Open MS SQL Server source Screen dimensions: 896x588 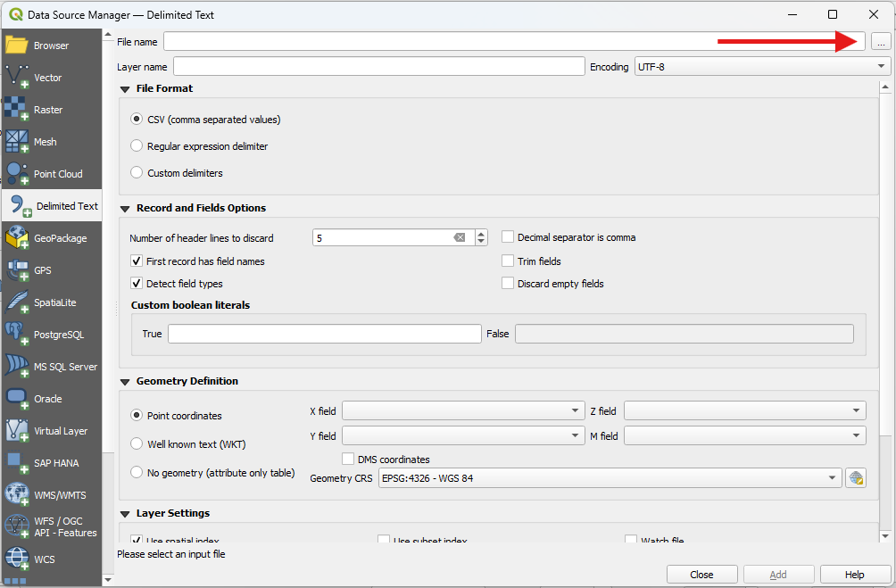pyautogui.click(x=52, y=367)
